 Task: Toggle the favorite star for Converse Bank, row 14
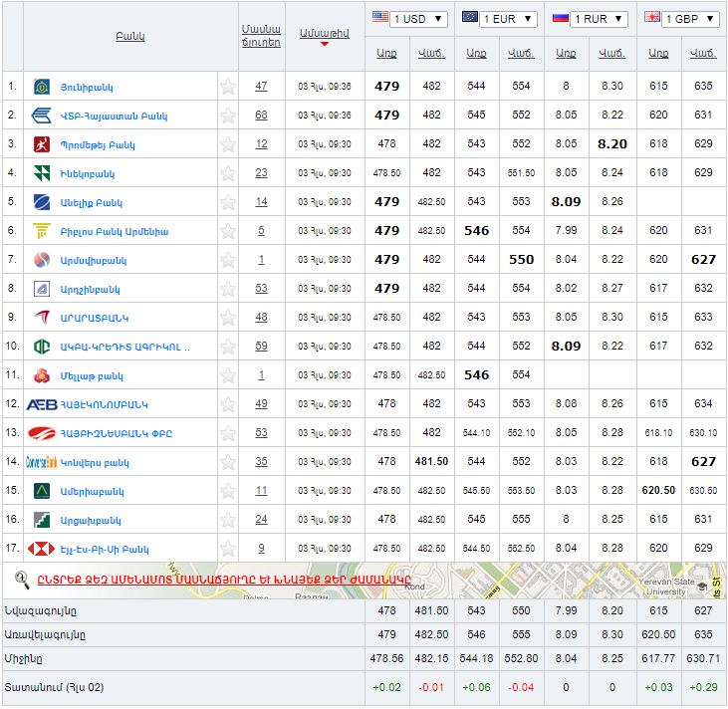point(228,462)
